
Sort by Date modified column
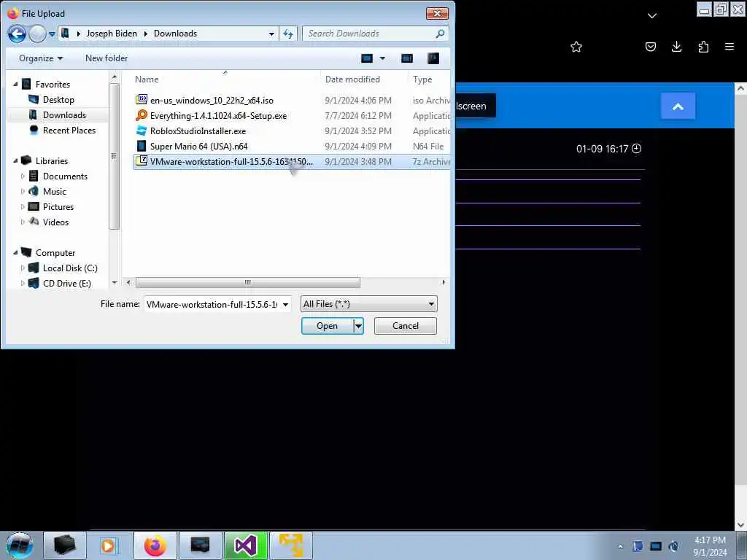352,79
